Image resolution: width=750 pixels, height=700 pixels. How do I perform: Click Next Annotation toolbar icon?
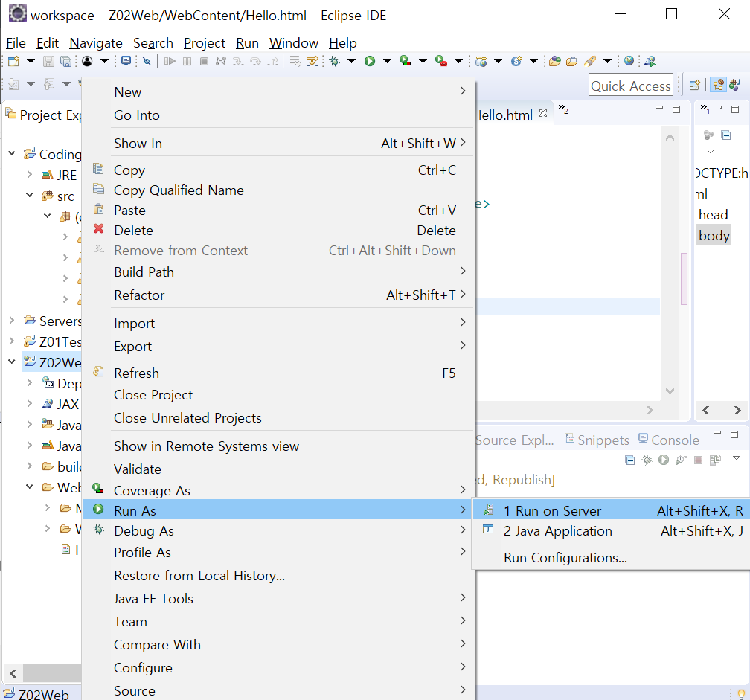tap(13, 84)
